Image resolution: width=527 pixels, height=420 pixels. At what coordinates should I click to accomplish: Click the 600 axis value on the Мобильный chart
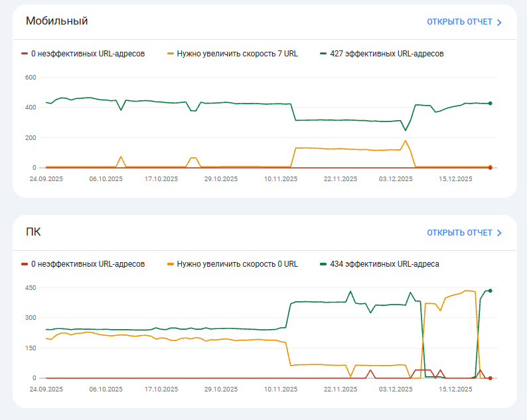[31, 78]
